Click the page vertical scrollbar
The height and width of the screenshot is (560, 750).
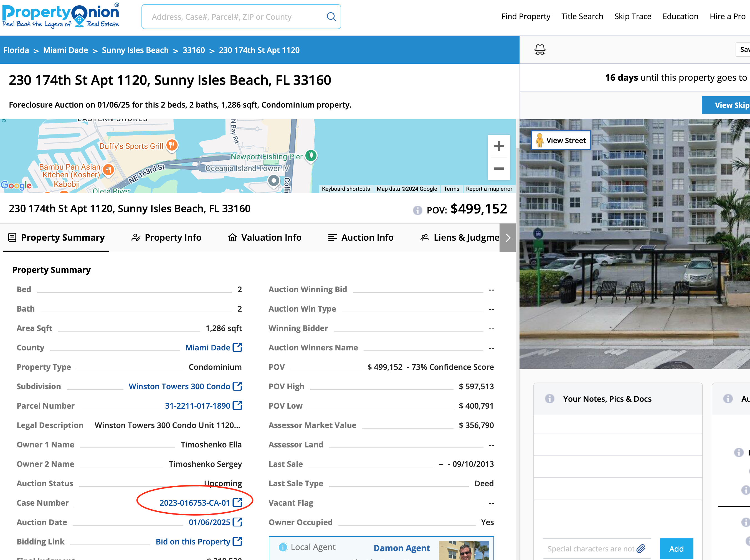518,215
